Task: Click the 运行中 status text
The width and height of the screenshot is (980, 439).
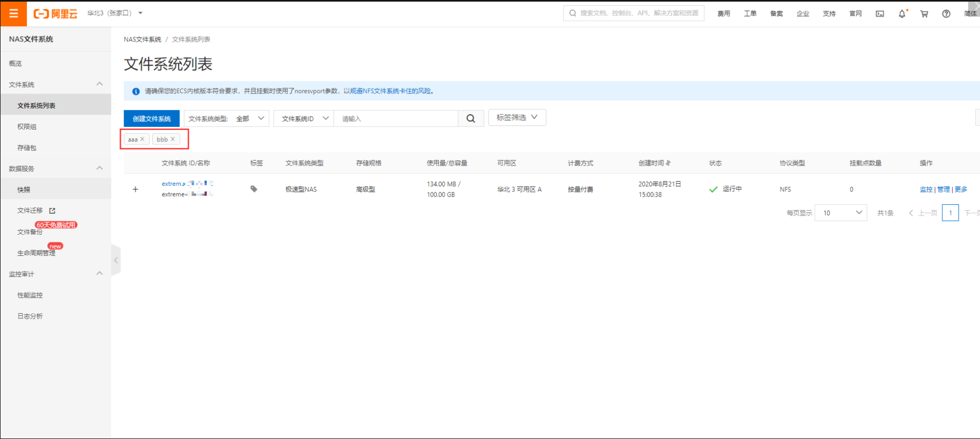Action: (732, 189)
